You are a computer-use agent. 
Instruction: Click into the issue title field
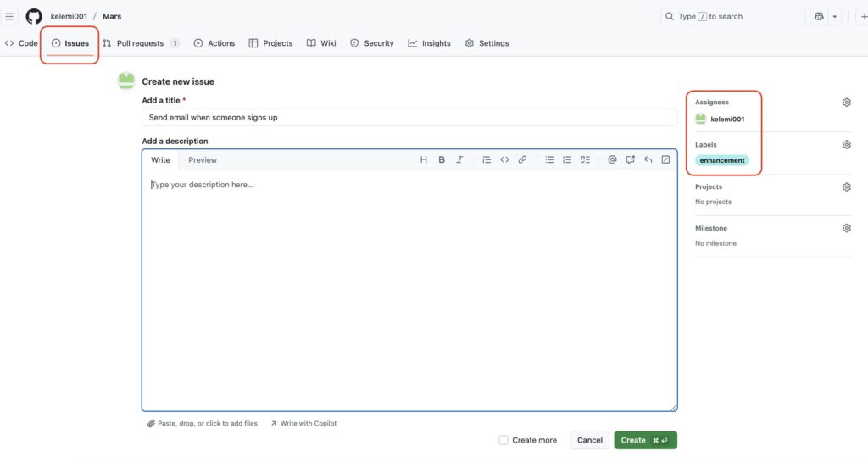(x=409, y=117)
